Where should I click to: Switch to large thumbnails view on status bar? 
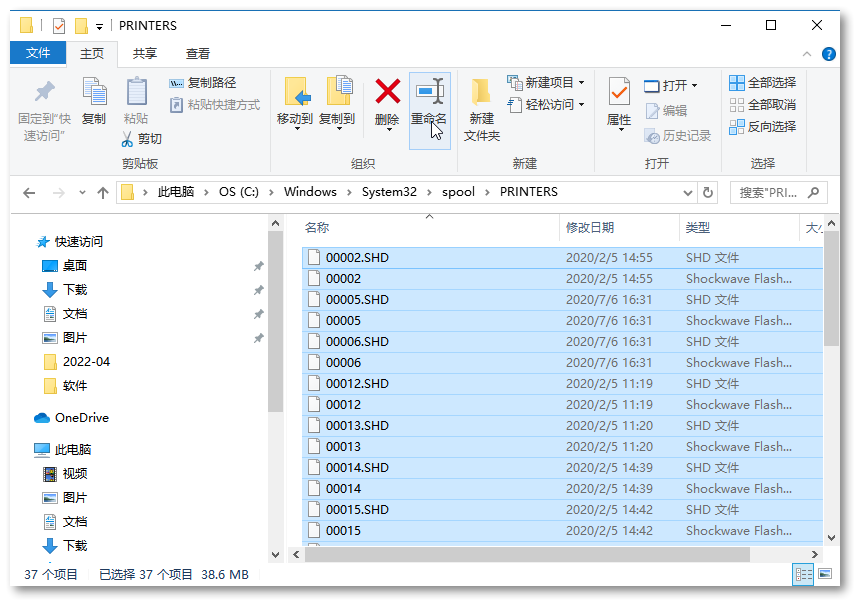pos(824,574)
